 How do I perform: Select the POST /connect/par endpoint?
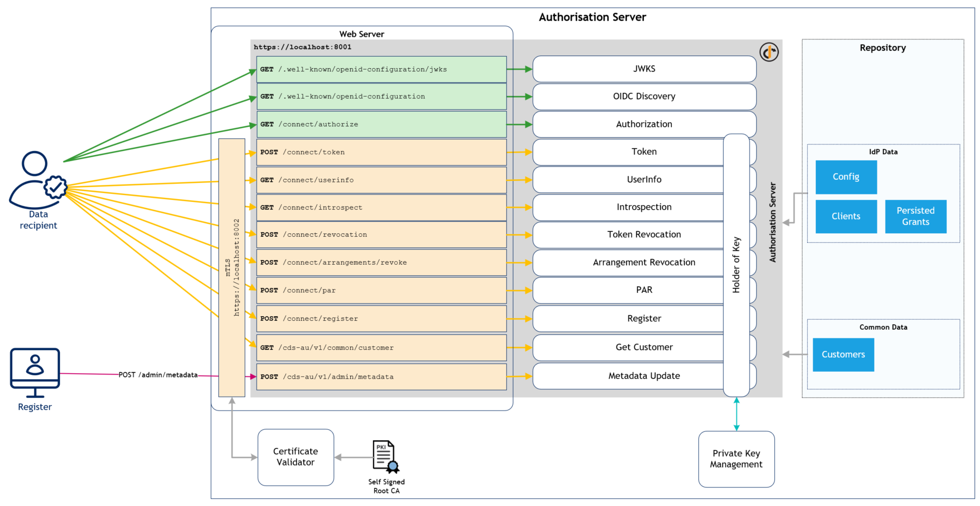(381, 290)
